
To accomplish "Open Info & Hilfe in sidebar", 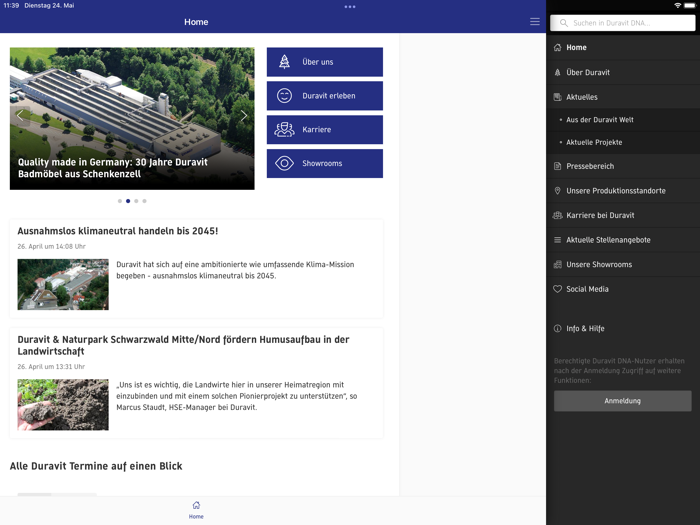I will click(x=623, y=329).
